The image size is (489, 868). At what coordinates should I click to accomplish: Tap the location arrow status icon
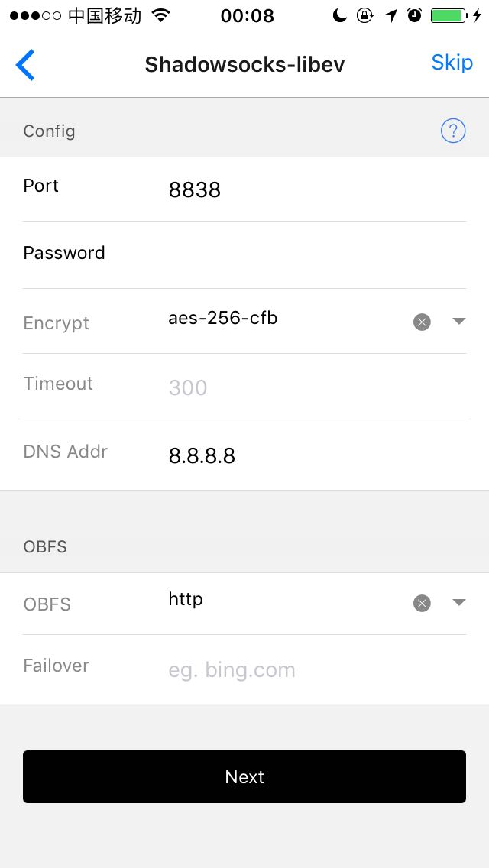click(x=391, y=16)
